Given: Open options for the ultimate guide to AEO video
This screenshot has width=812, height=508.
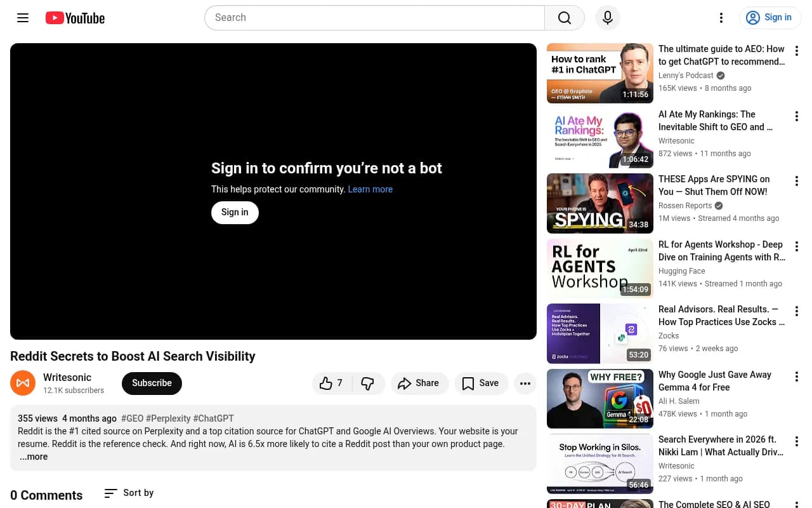Looking at the screenshot, I should click(797, 51).
